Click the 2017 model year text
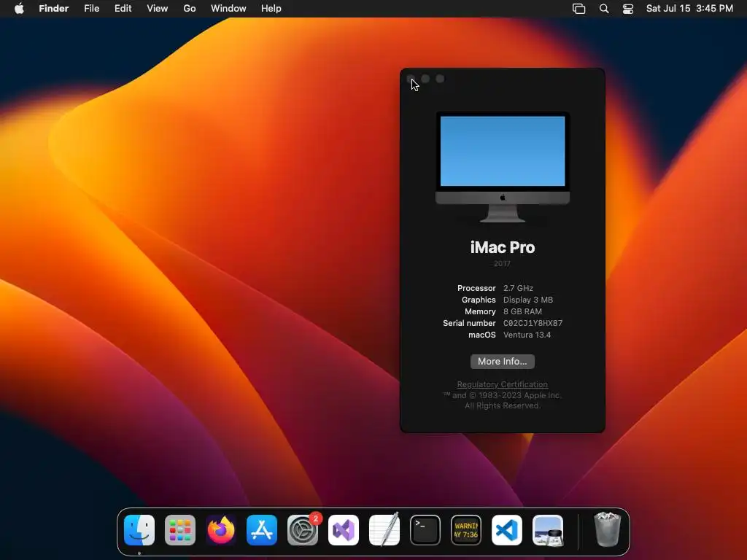This screenshot has width=747, height=560. click(502, 263)
